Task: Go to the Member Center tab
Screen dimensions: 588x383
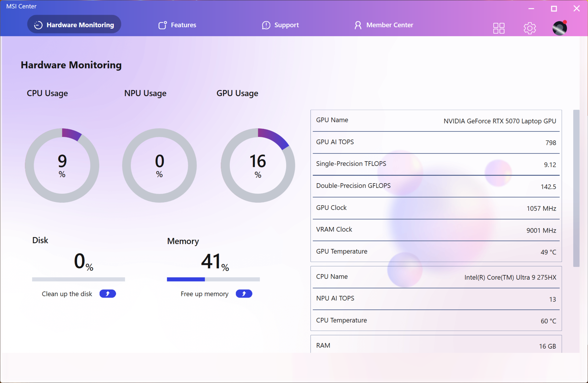Action: tap(389, 25)
